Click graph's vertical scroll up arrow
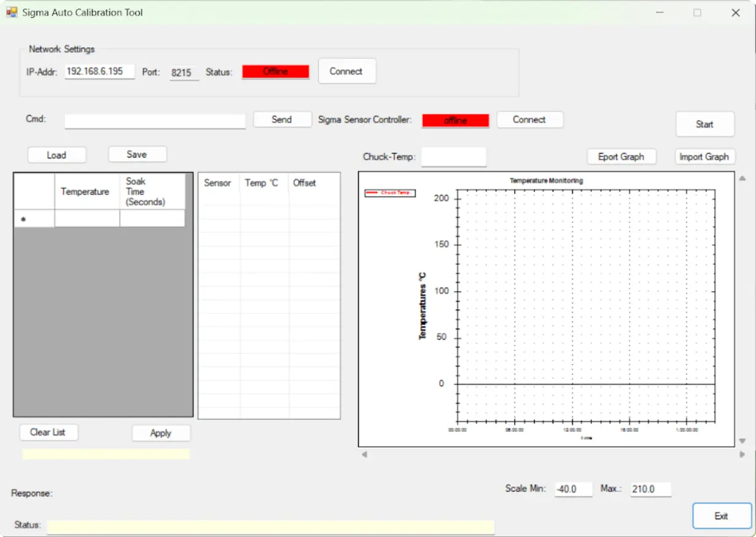 pos(742,179)
